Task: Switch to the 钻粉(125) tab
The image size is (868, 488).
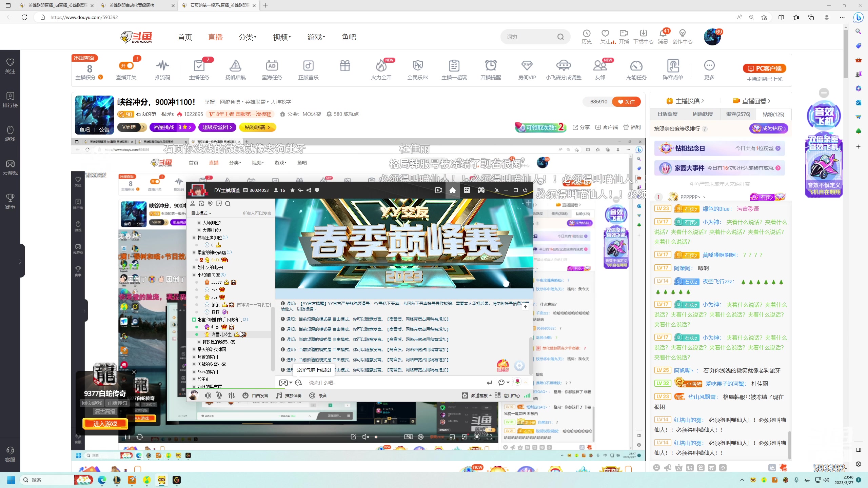Action: point(773,114)
